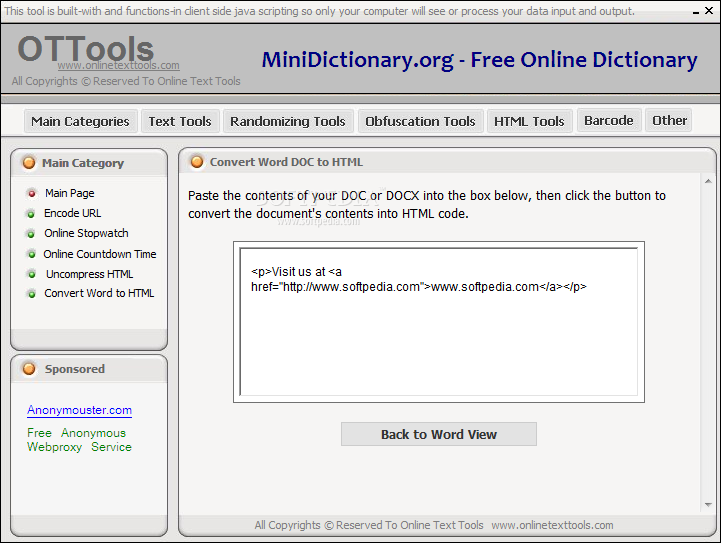Open Online Countdown Time tool

(x=100, y=254)
